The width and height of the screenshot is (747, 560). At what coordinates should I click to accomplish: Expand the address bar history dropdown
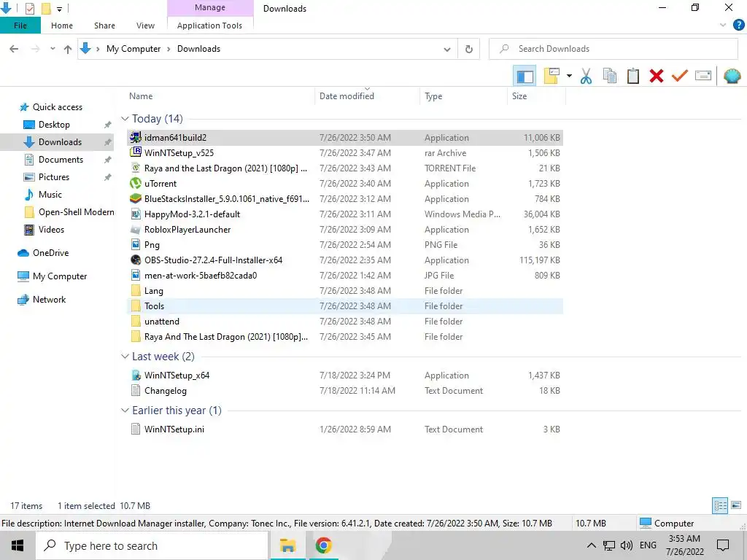click(447, 49)
